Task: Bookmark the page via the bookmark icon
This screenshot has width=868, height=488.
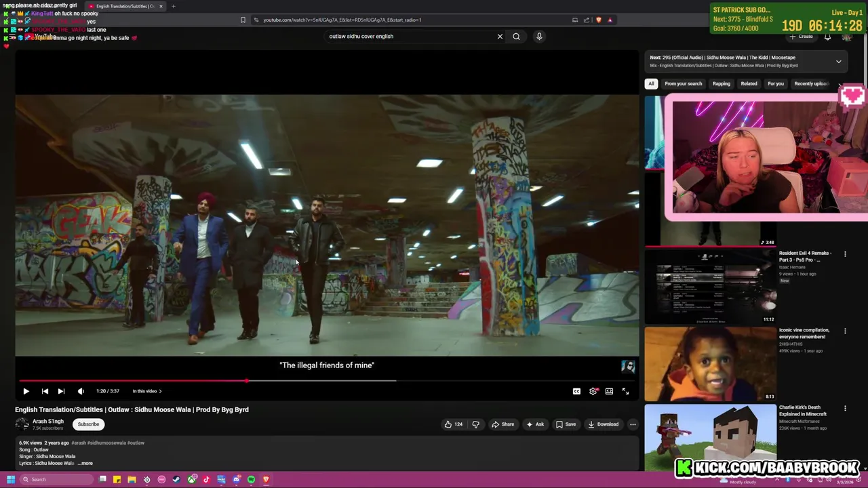Action: point(243,20)
